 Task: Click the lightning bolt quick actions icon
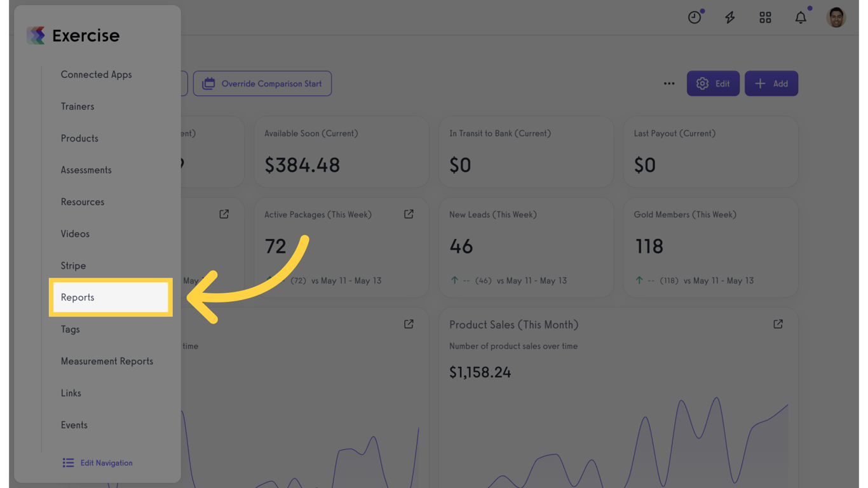[730, 17]
